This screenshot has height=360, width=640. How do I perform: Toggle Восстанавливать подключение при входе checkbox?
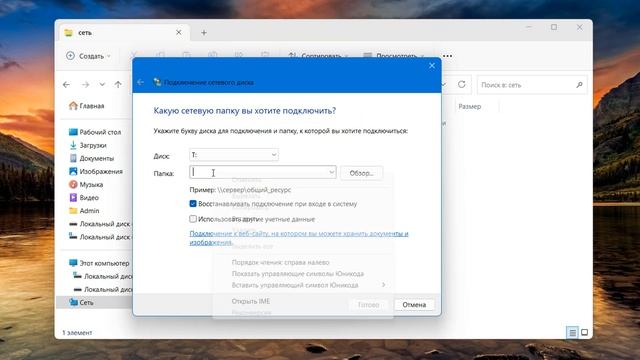tap(193, 204)
